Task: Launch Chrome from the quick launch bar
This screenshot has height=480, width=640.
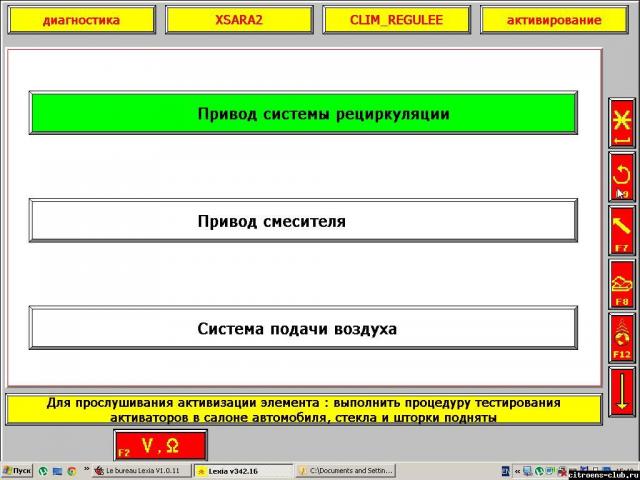Action: [72, 471]
